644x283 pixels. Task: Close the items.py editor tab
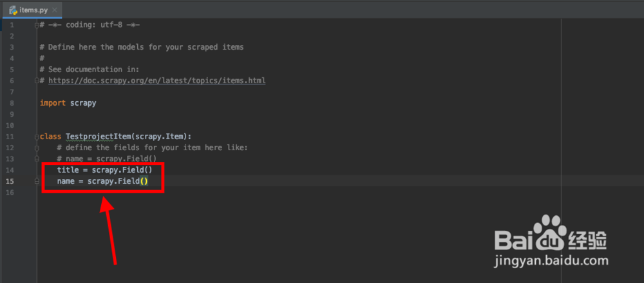coord(54,10)
